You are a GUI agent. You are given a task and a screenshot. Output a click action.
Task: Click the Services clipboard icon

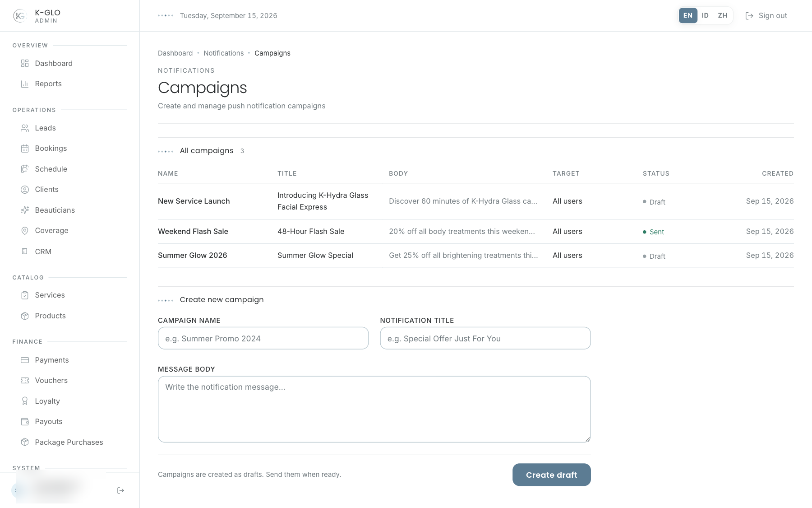(x=25, y=295)
